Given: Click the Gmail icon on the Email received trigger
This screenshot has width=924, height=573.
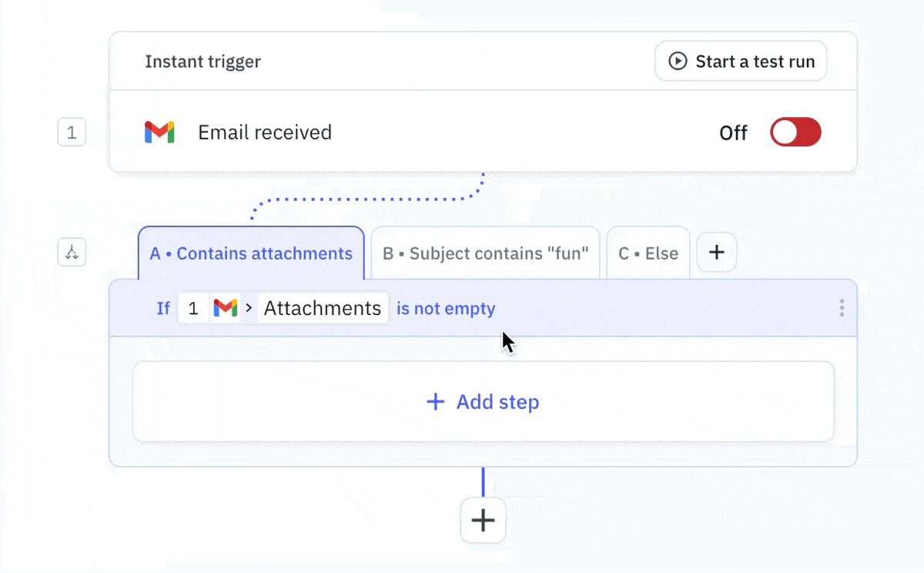Looking at the screenshot, I should click(159, 132).
